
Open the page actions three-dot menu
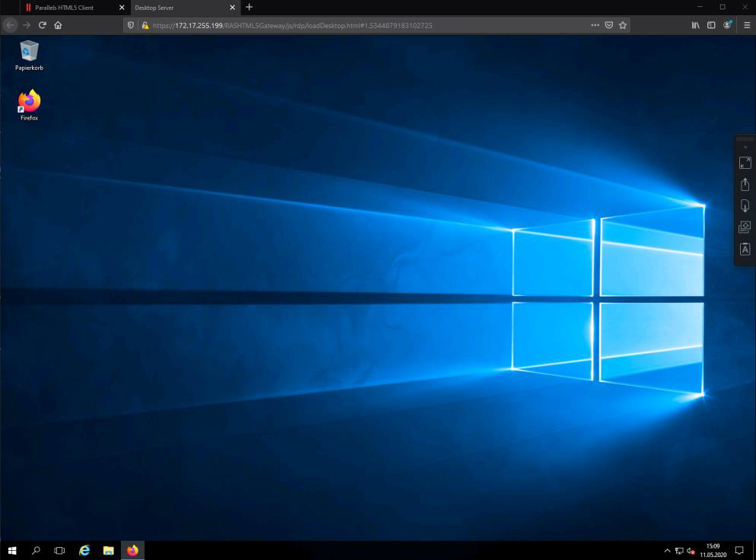[596, 25]
